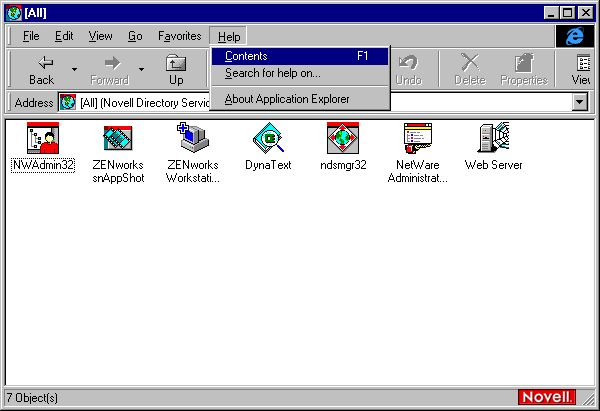Open the View menu
Image resolution: width=600 pixels, height=411 pixels.
[101, 36]
